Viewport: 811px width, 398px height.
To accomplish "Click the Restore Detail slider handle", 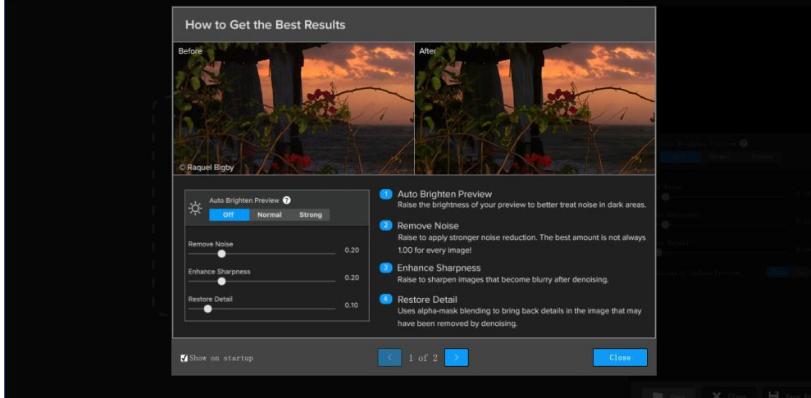I will click(208, 309).
